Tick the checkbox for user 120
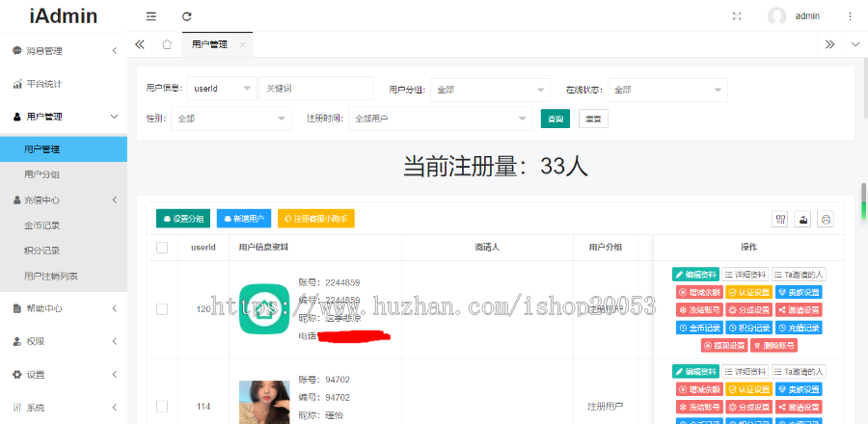Image resolution: width=868 pixels, height=424 pixels. [162, 309]
